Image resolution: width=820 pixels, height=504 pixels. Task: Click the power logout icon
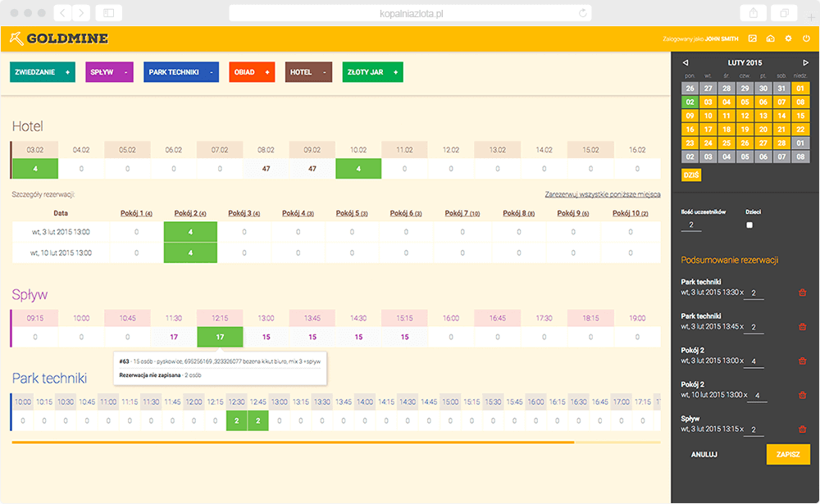(x=806, y=39)
